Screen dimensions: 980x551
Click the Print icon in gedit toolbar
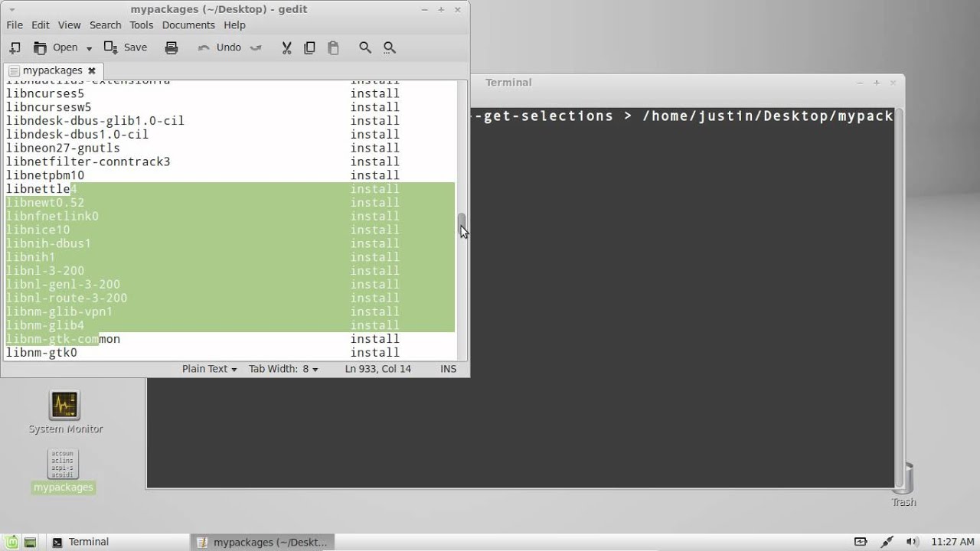pos(171,47)
